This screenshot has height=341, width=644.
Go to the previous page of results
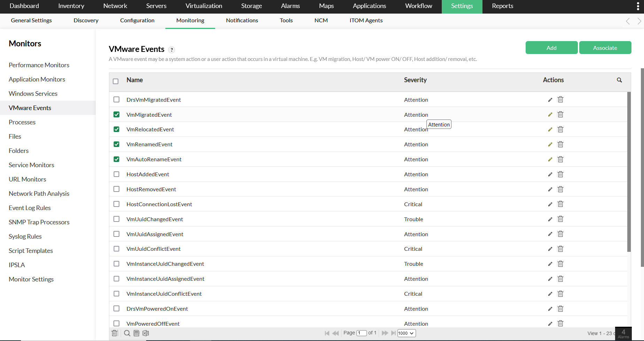pos(336,333)
